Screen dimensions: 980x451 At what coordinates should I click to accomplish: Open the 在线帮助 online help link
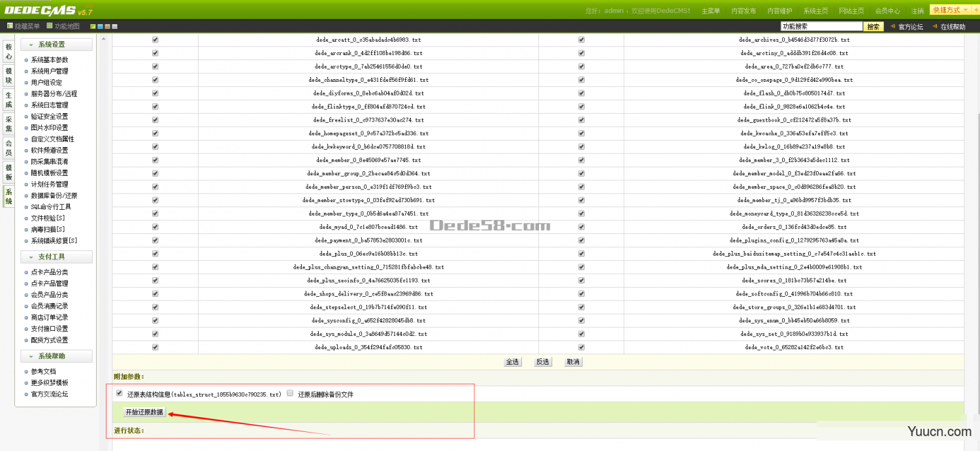[953, 27]
